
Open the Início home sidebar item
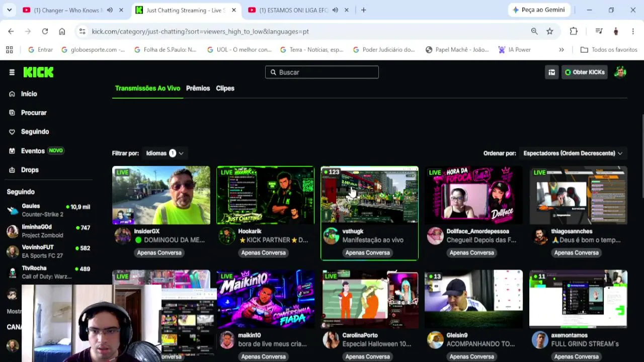[24, 94]
